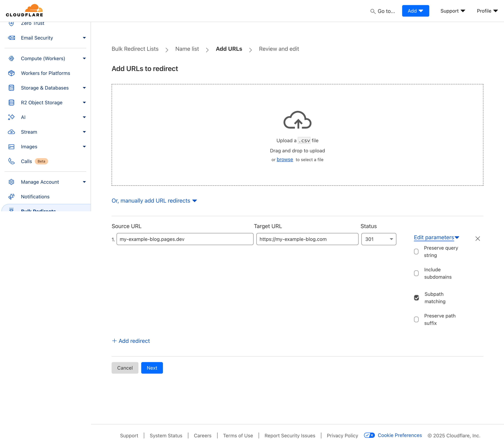The width and height of the screenshot is (504, 445).
Task: Click the Stream cloud-play icon
Action: click(x=11, y=132)
